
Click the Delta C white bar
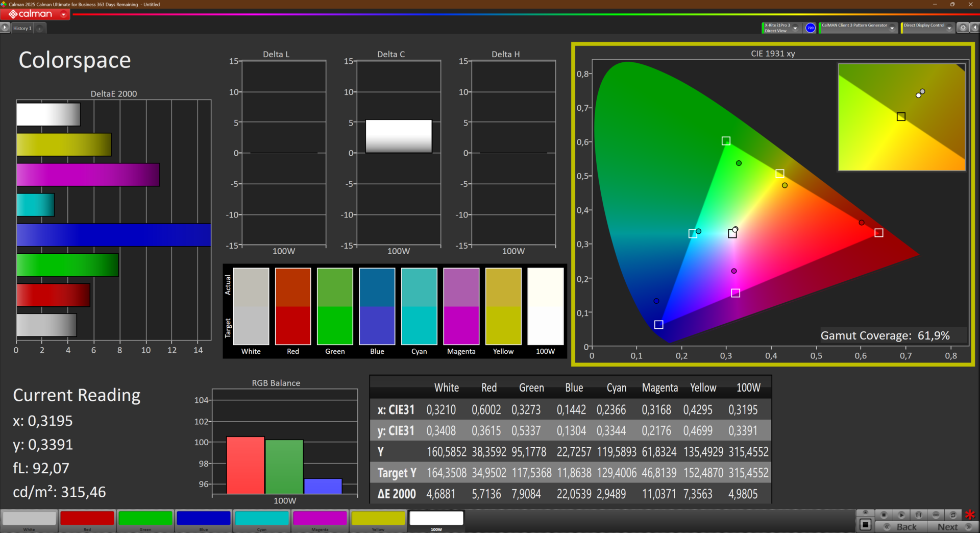pyautogui.click(x=399, y=136)
